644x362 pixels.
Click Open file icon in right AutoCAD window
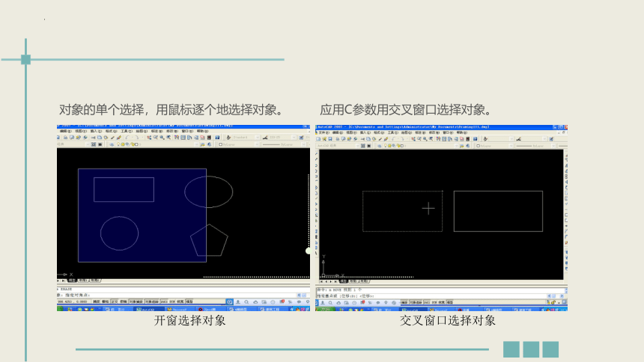click(x=324, y=139)
